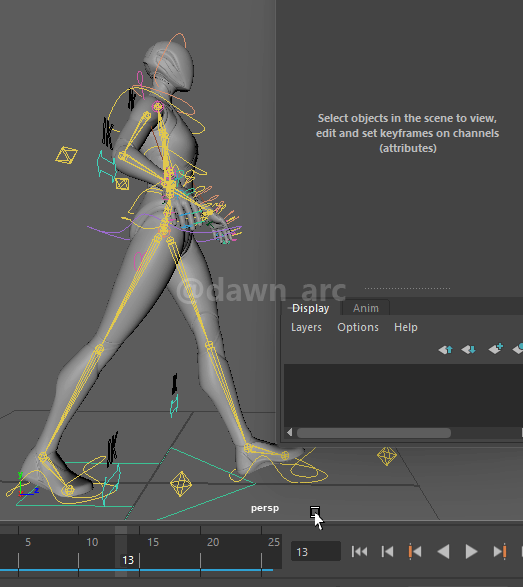This screenshot has height=587, width=523.
Task: Go to start of playback range
Action: [x=359, y=551]
